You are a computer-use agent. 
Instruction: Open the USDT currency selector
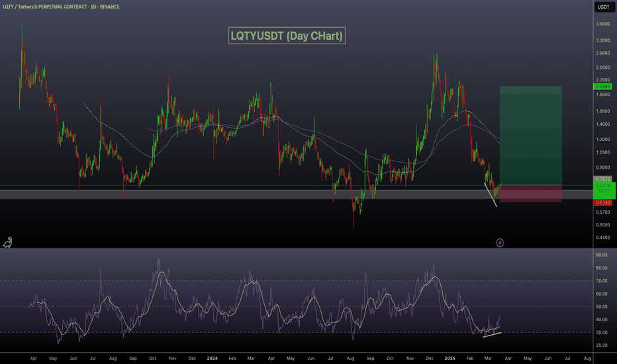pos(604,7)
